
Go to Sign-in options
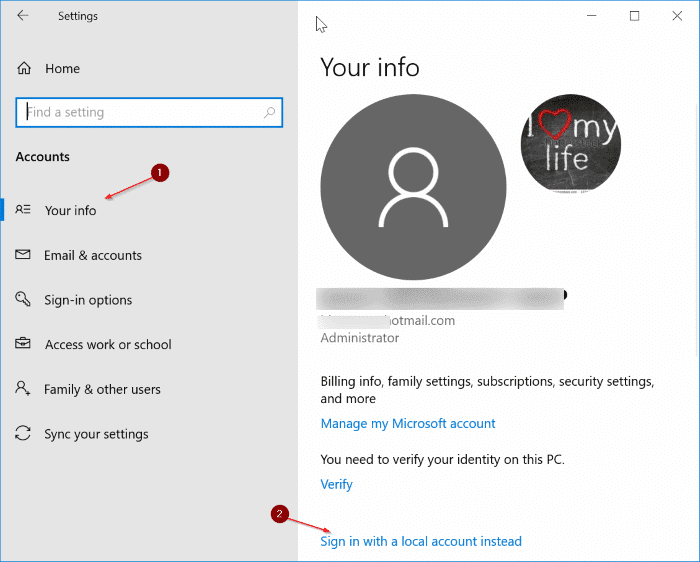(x=88, y=300)
